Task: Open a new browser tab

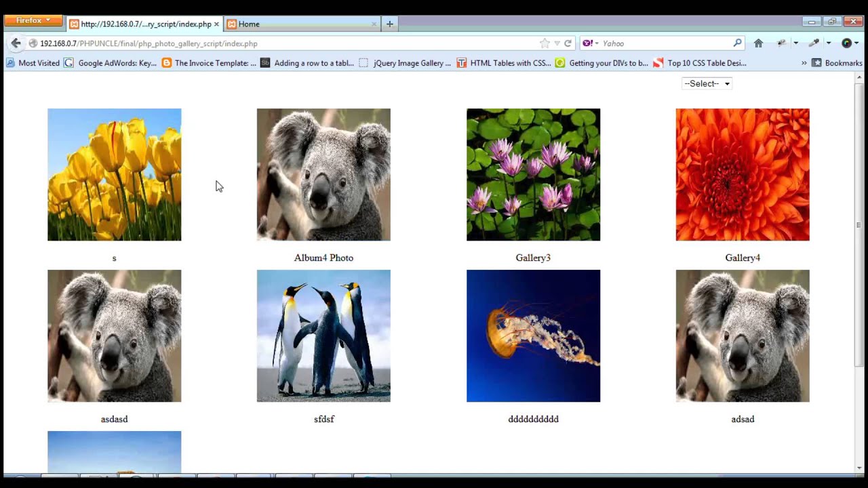Action: 389,24
